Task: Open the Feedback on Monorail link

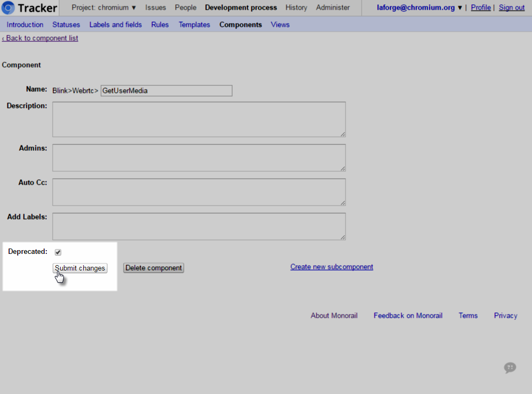Action: [408, 316]
